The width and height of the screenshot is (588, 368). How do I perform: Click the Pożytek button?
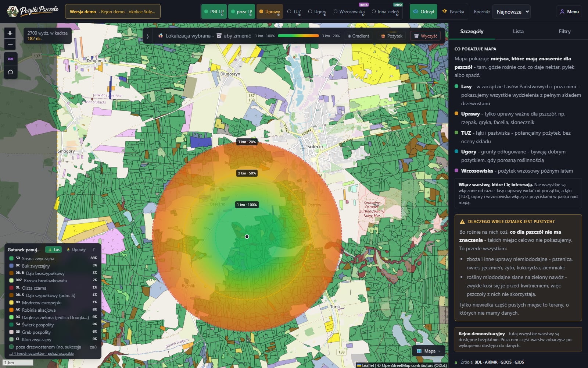click(x=392, y=36)
